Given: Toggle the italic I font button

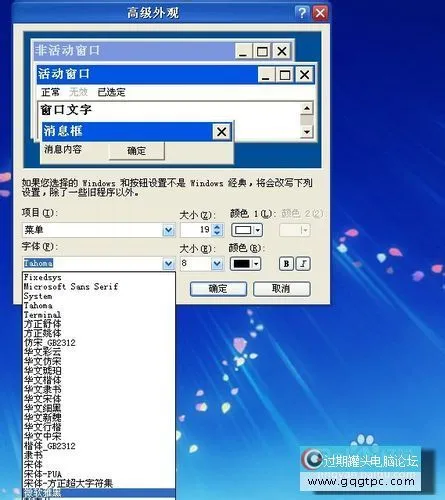Looking at the screenshot, I should point(303,264).
